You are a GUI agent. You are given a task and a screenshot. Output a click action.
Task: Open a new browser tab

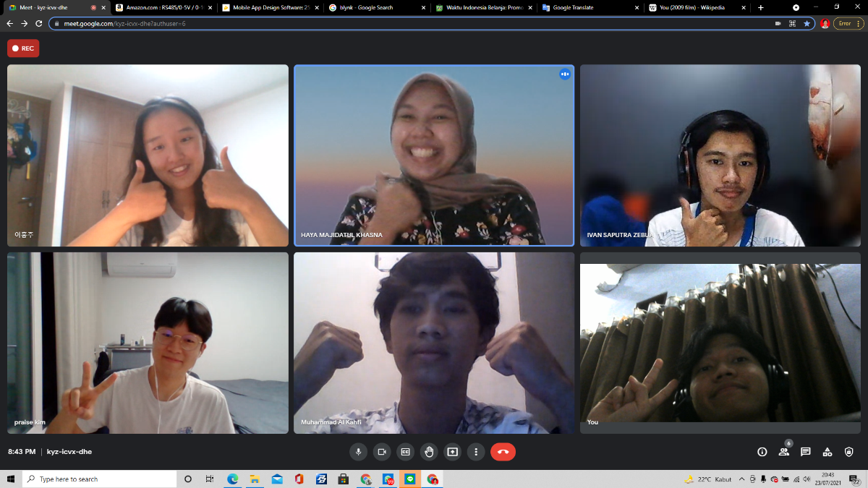point(760,7)
